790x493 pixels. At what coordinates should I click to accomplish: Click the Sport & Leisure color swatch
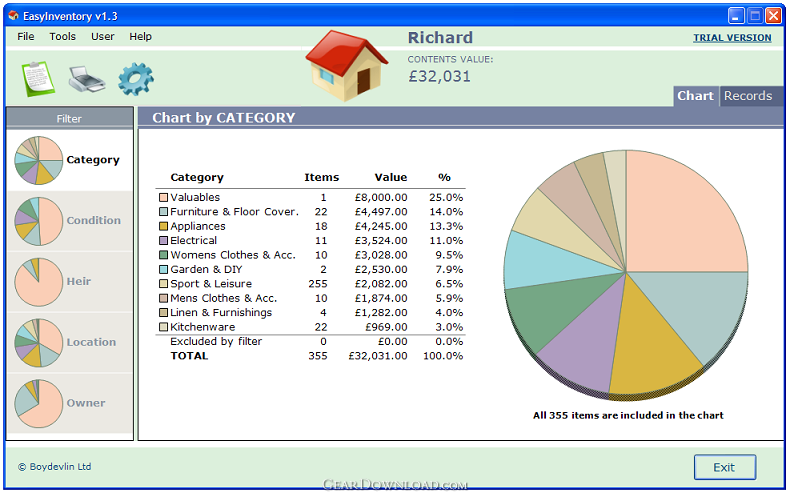click(163, 284)
